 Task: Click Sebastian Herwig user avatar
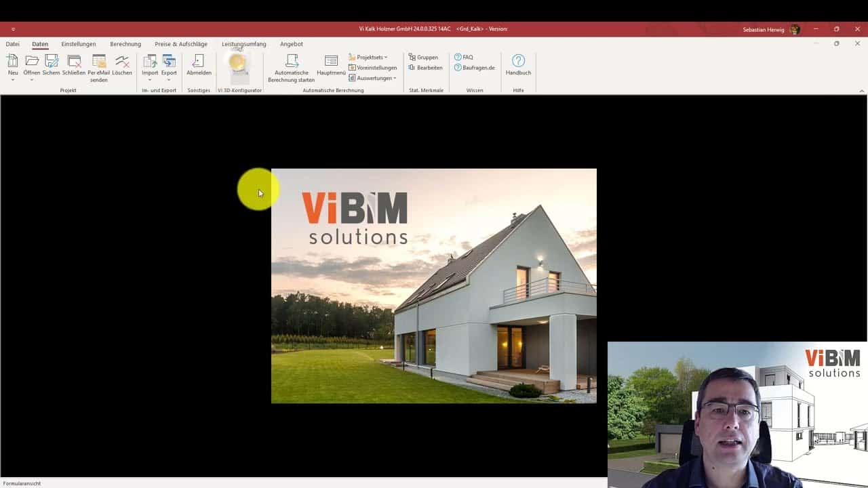click(x=795, y=29)
